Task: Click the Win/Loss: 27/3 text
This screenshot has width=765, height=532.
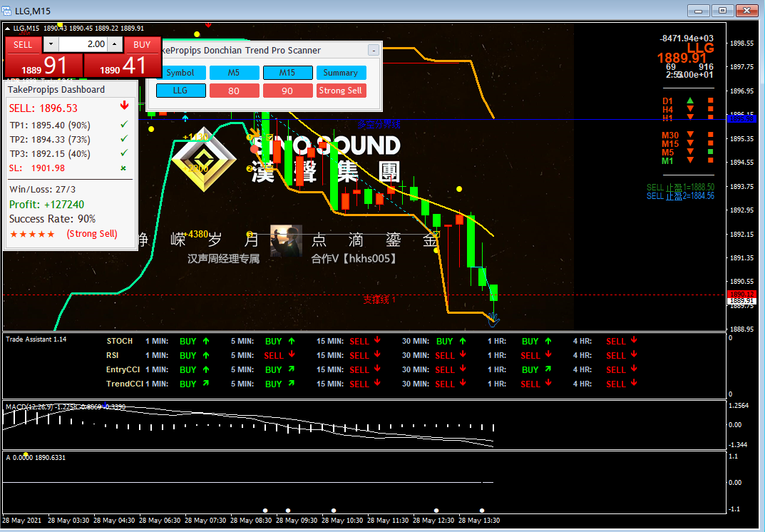Action: click(x=43, y=190)
